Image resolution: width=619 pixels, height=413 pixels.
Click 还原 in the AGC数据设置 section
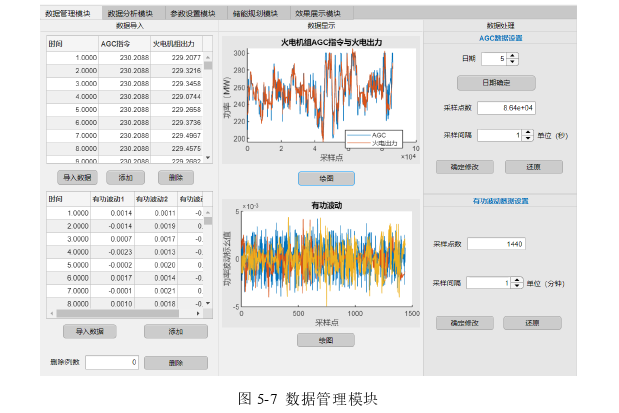(534, 167)
